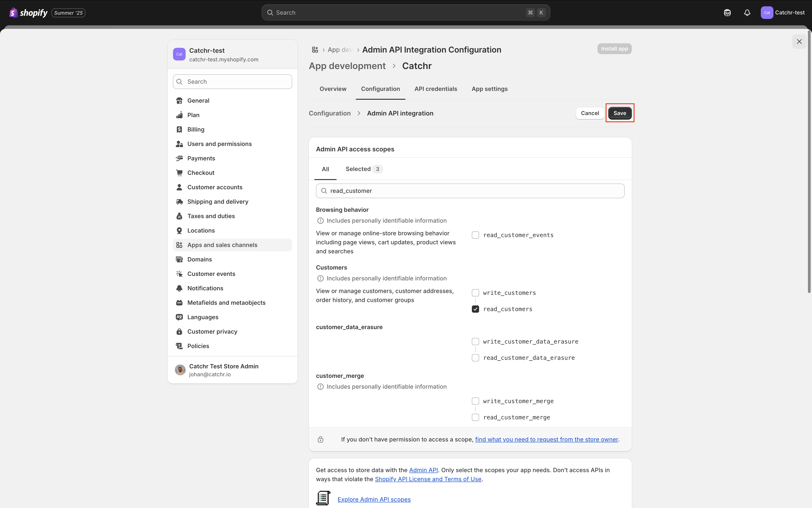The height and width of the screenshot is (508, 812).
Task: Enable the write_customers scope checkbox
Action: click(475, 293)
